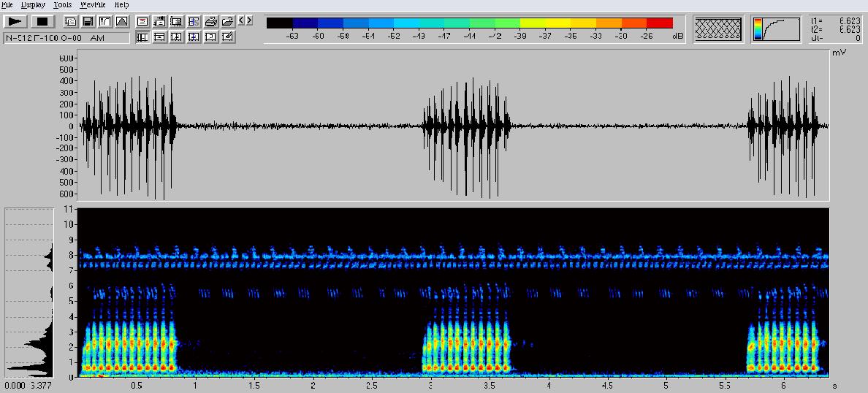Image resolution: width=868 pixels, height=393 pixels.
Task: Click the floppy disk save icon
Action: pos(87,21)
